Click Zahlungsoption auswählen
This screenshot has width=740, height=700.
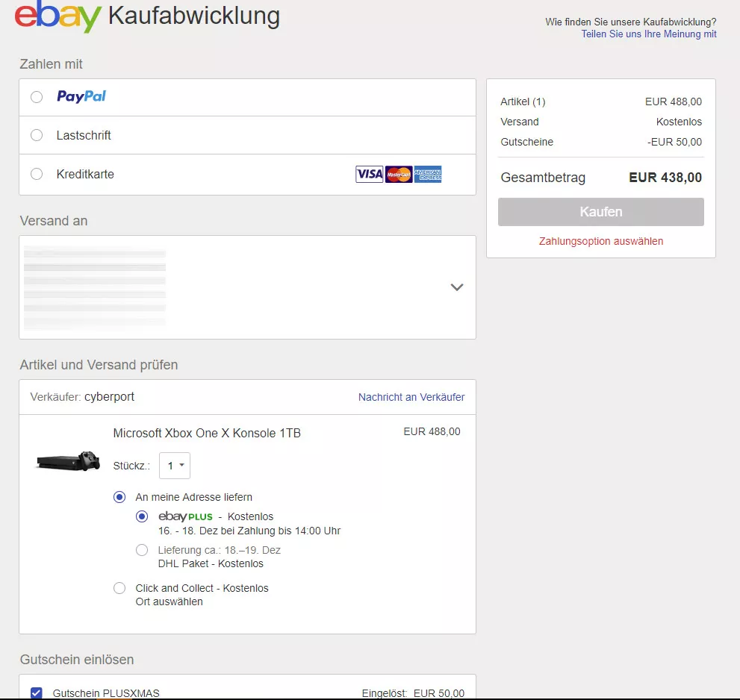600,241
